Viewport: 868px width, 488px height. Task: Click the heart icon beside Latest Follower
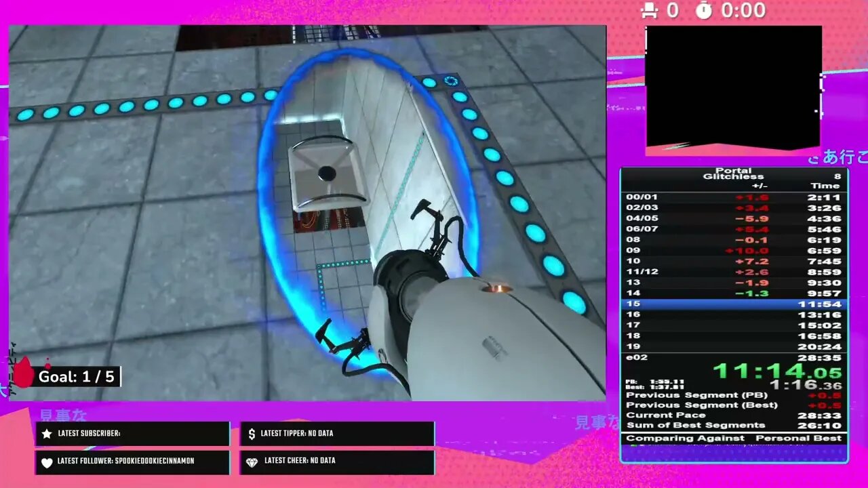[47, 462]
